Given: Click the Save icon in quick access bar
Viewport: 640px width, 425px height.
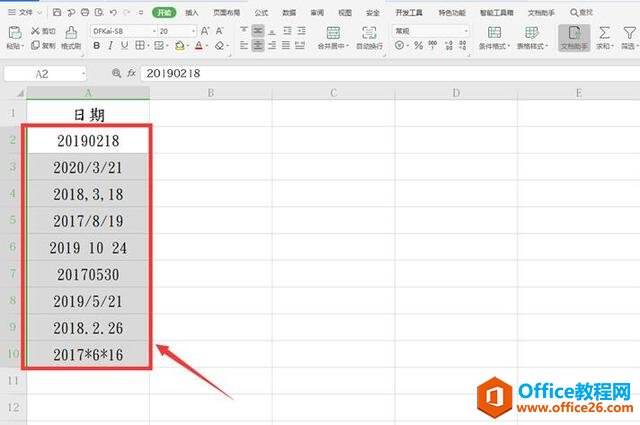Looking at the screenshot, I should (x=57, y=13).
